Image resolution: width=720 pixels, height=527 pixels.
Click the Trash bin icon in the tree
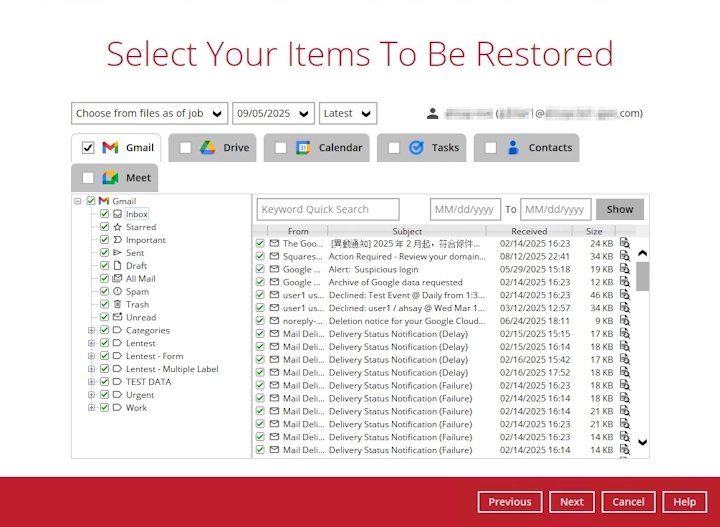pos(118,304)
